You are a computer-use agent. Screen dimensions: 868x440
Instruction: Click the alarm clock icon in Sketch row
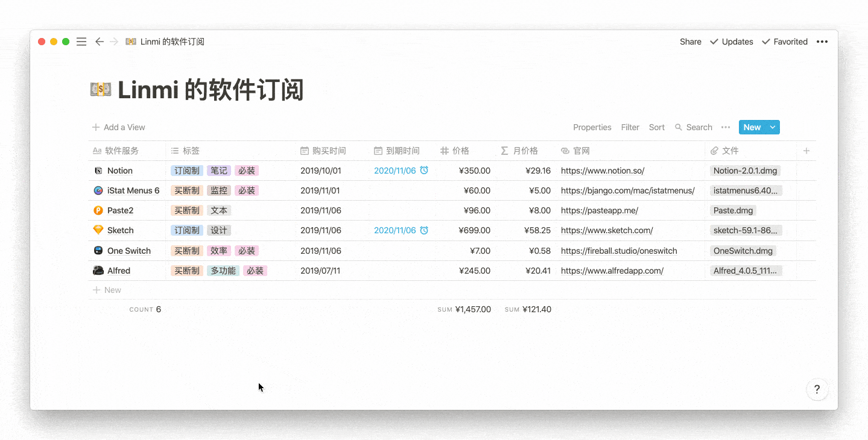click(424, 230)
